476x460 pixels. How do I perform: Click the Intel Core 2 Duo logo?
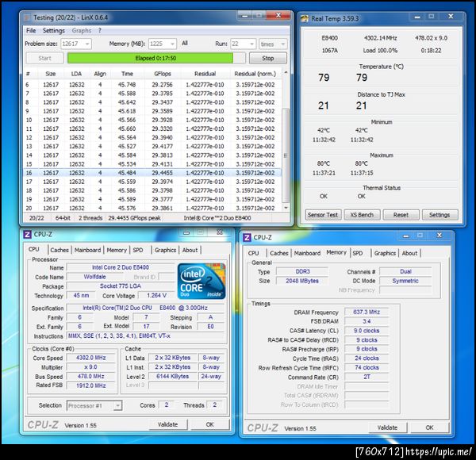pyautogui.click(x=202, y=282)
